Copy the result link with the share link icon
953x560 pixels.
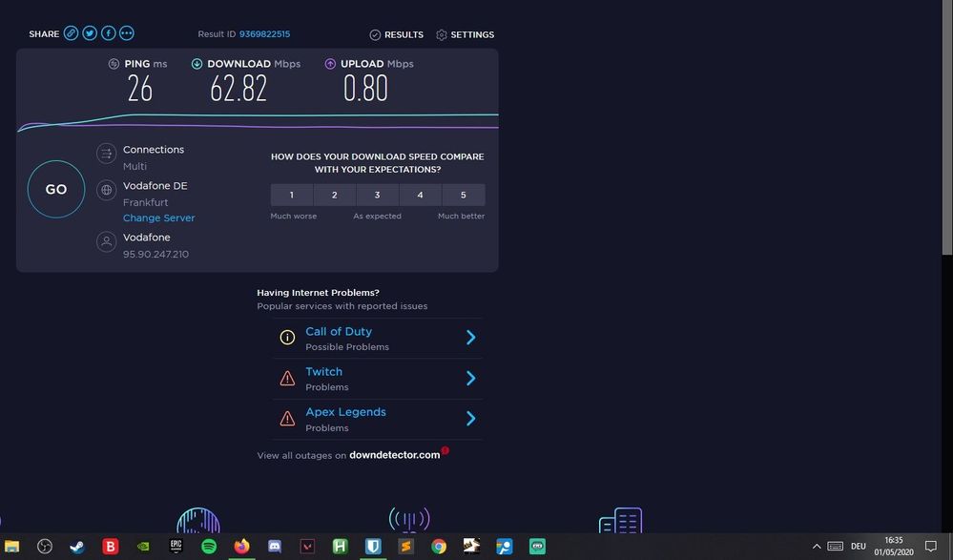coord(72,33)
